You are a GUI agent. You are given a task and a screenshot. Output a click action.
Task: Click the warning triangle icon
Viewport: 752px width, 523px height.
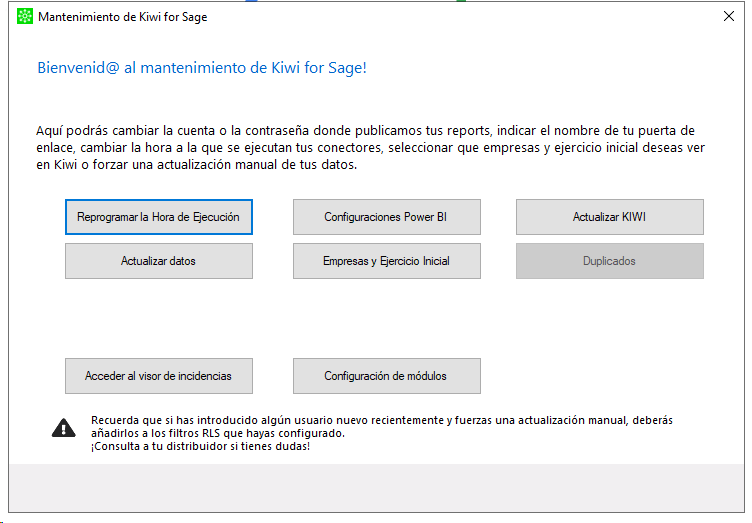coord(64,428)
